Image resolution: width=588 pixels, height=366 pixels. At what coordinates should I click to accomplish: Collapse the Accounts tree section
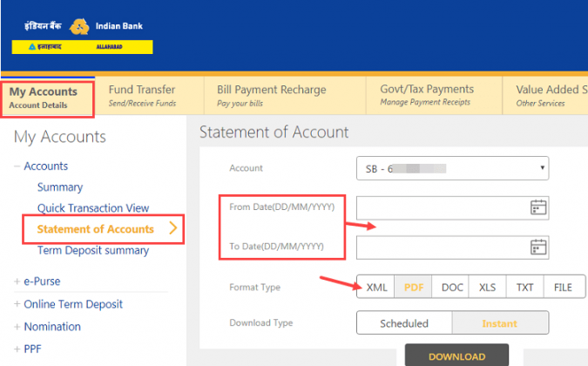tap(17, 166)
